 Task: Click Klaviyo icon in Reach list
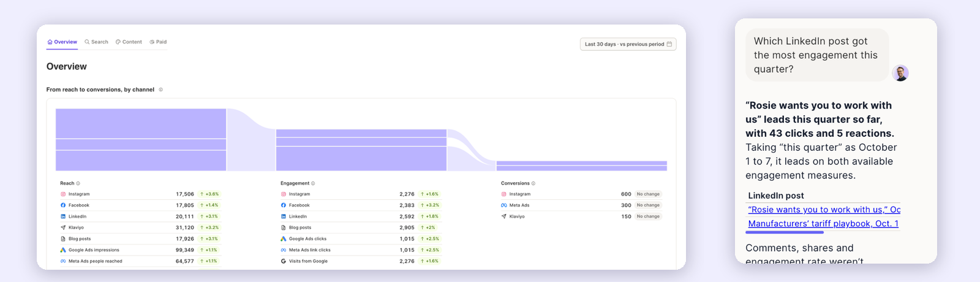click(x=63, y=227)
